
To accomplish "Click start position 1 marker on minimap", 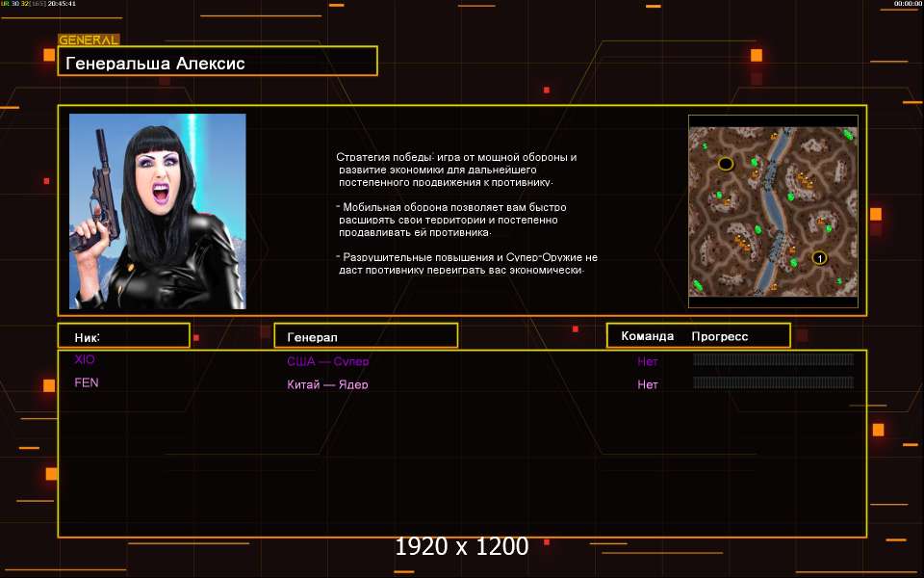I will coord(819,257).
